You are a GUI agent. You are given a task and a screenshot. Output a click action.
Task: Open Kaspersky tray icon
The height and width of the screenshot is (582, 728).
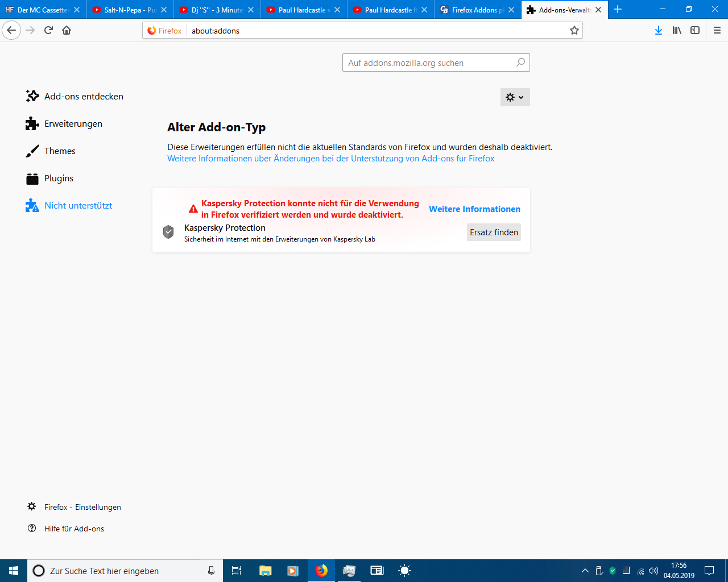tap(613, 571)
